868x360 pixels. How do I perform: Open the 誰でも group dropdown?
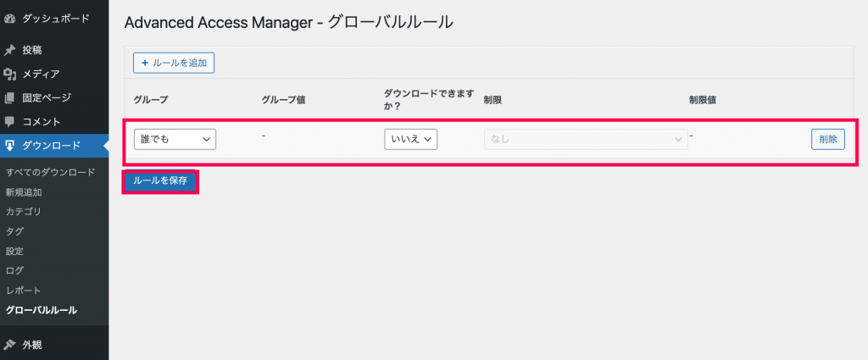pos(175,140)
